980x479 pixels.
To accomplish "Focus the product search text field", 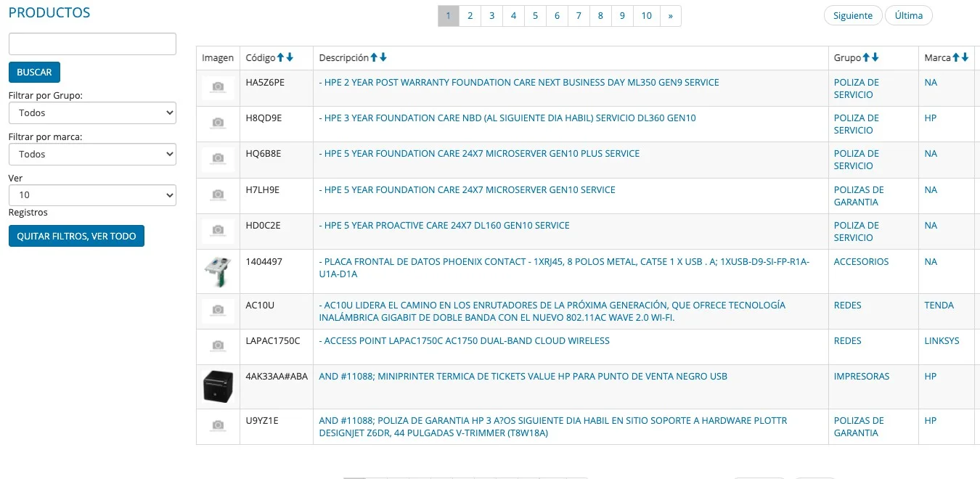I will [x=92, y=44].
